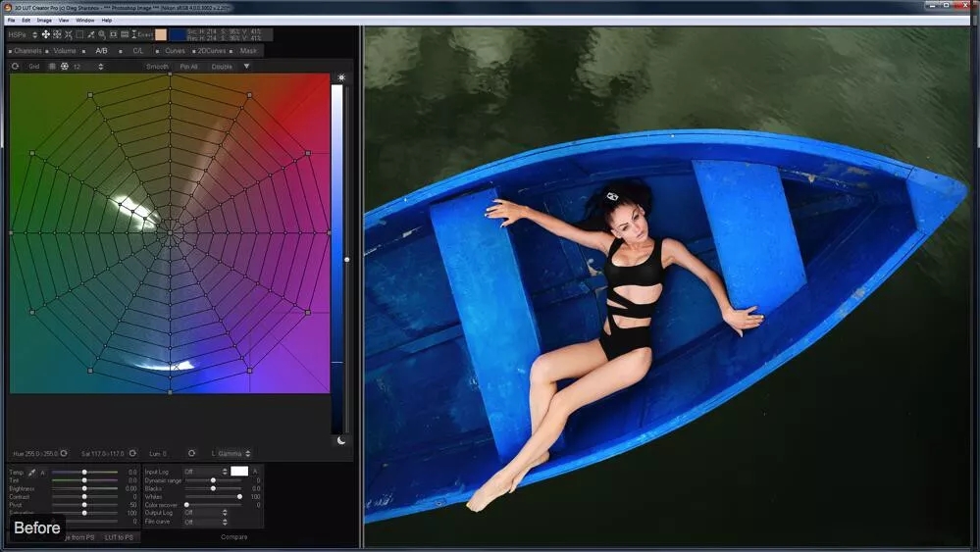Click the fit-to-frame icon in toolbar
The width and height of the screenshot is (980, 552).
(113, 34)
